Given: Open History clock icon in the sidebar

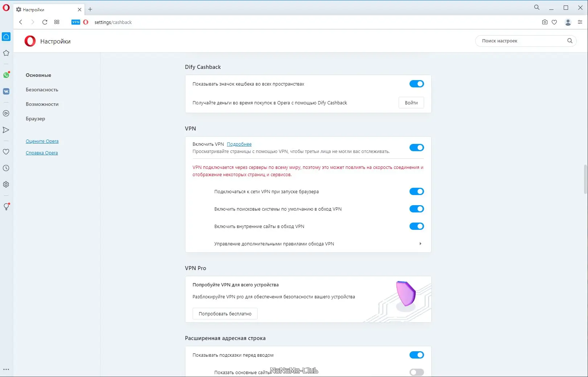Looking at the screenshot, I should point(6,168).
